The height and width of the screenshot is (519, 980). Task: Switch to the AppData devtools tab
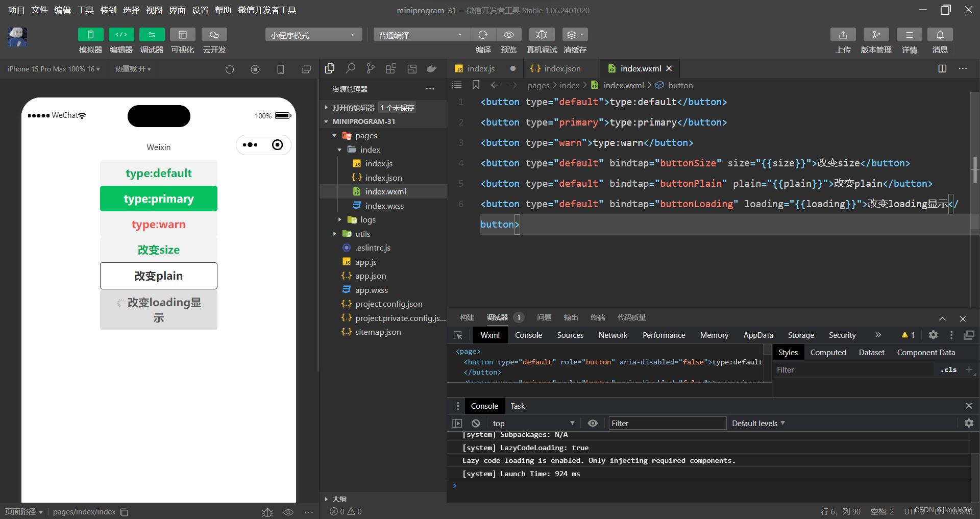point(758,335)
